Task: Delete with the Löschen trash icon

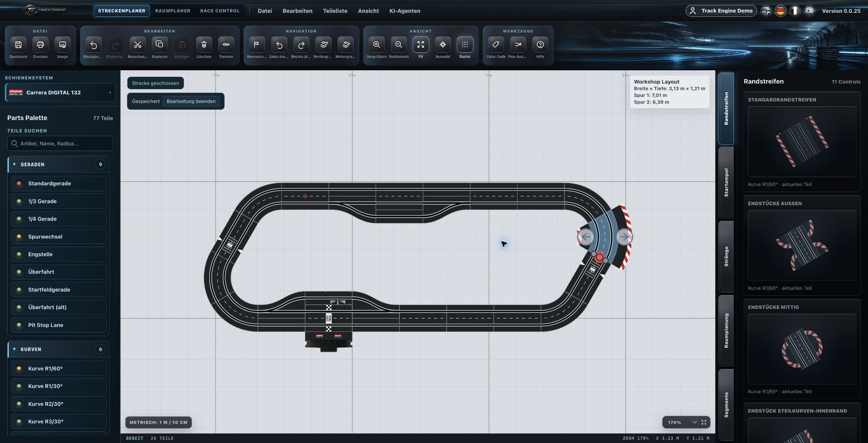Action: [x=204, y=45]
